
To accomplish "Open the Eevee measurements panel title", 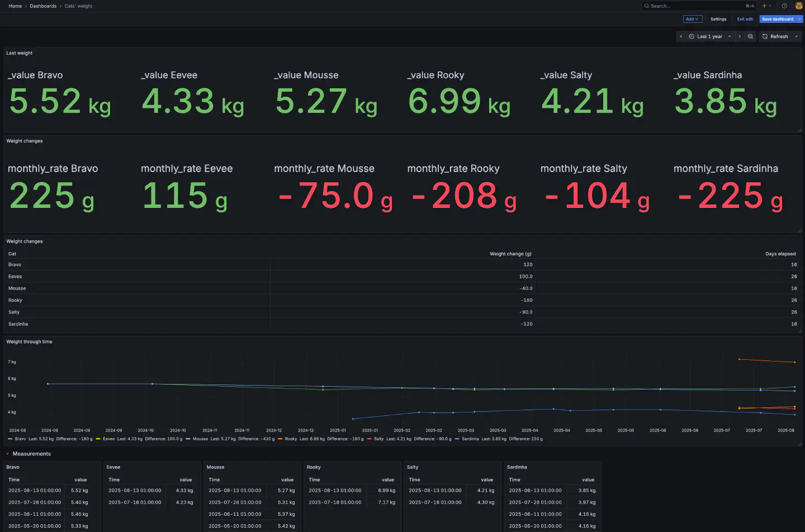I will [x=113, y=467].
